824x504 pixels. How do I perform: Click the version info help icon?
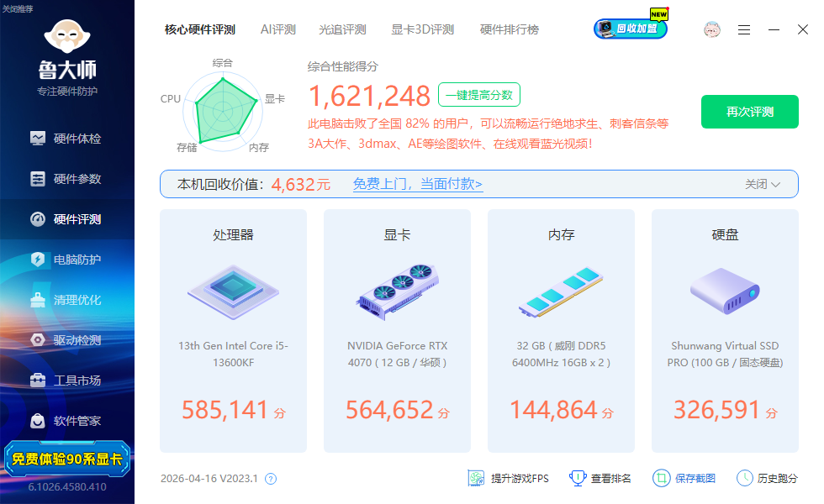271,479
